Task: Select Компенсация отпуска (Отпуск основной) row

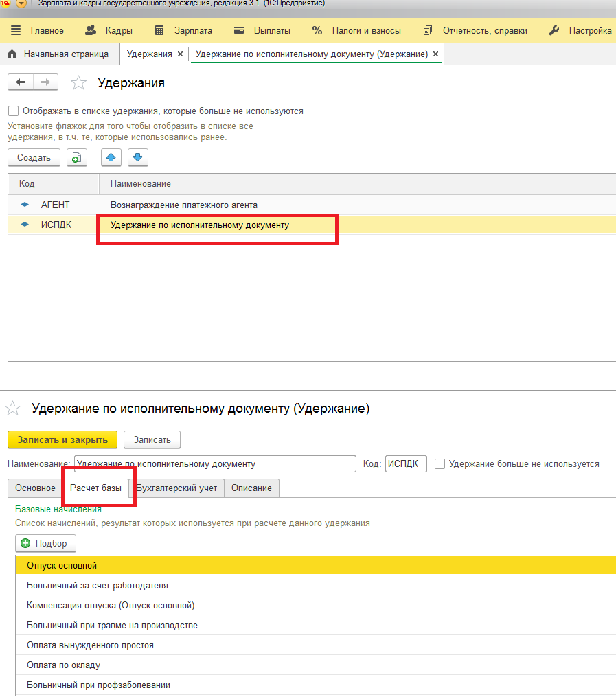Action: tap(316, 606)
